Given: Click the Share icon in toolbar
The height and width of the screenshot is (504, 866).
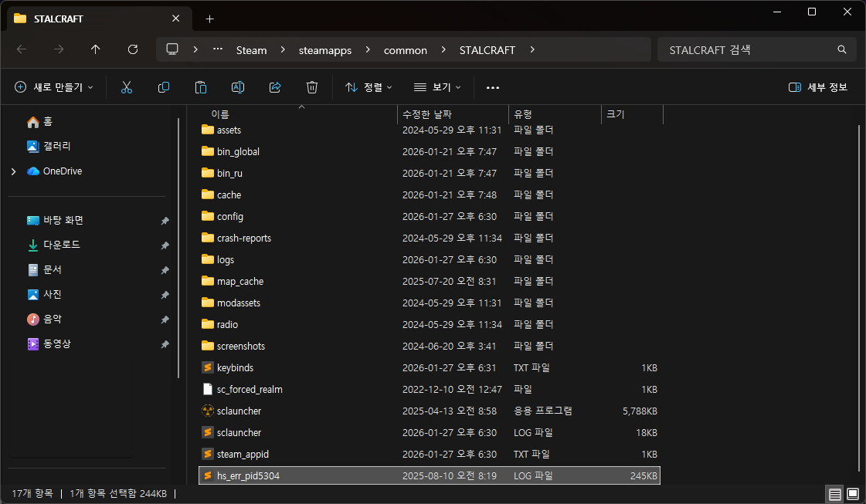Looking at the screenshot, I should [x=275, y=87].
